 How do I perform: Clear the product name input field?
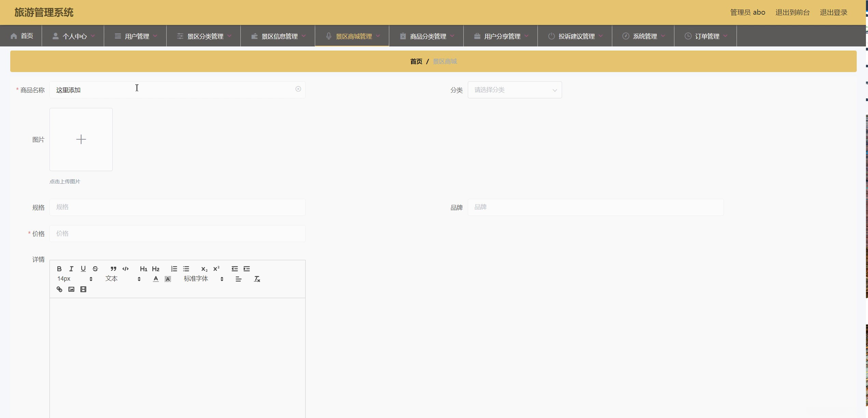[x=298, y=89]
